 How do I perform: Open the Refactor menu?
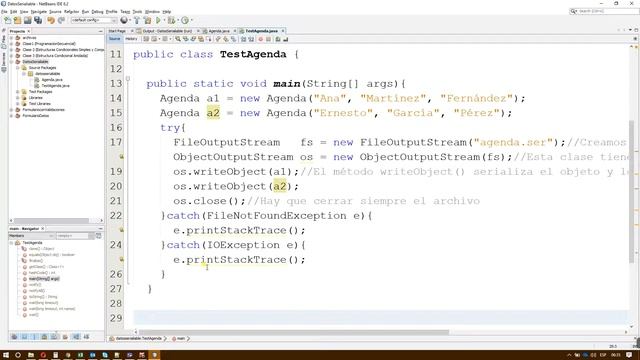pyautogui.click(x=71, y=11)
